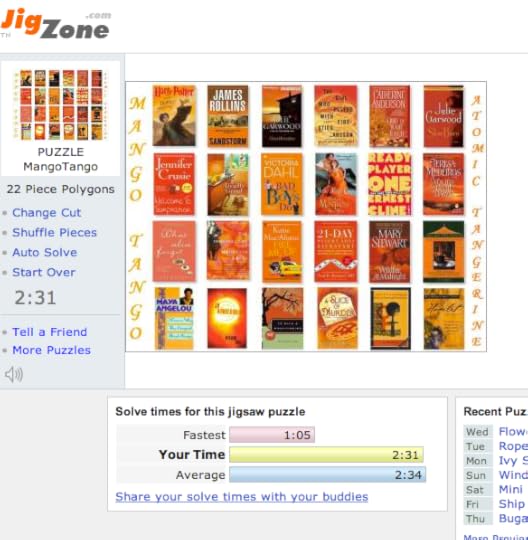The image size is (528, 540).
Task: Open the MangoTango puzzle thumbnail preview
Action: coord(61,105)
